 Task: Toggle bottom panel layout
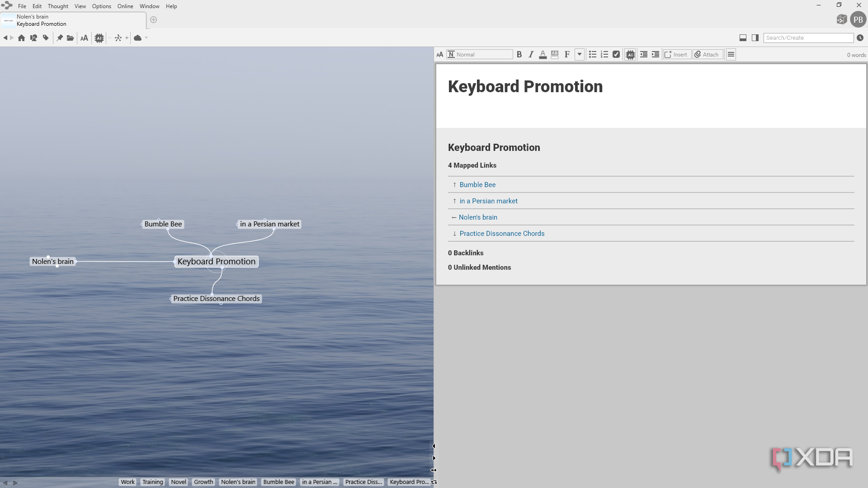coord(743,38)
